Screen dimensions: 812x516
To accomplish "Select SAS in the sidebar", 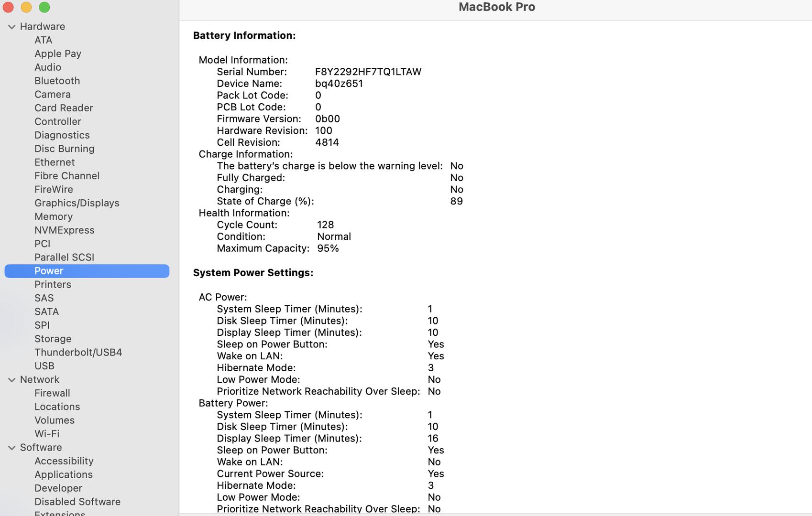I will tap(44, 298).
